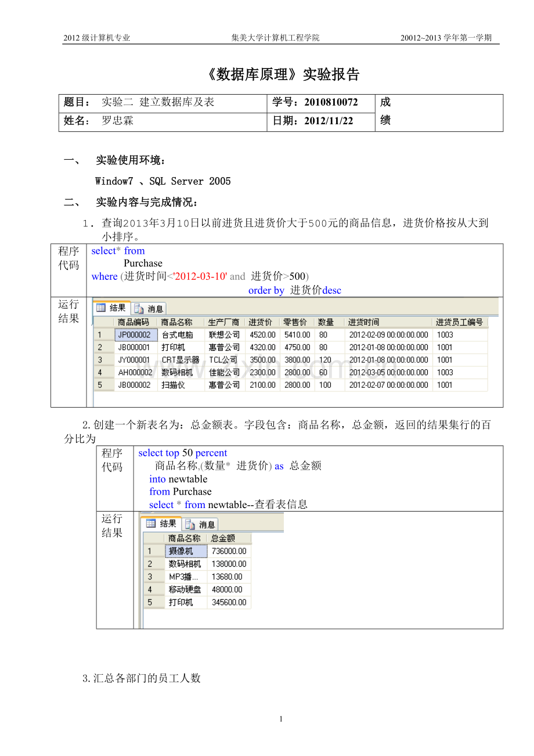Click the 佳能公司 manufacturer cell
Screen dimensions: 534x756
tap(225, 373)
